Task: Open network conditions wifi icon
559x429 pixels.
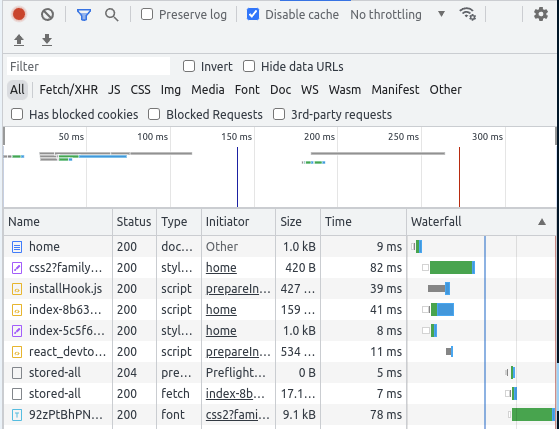Action: [x=467, y=15]
